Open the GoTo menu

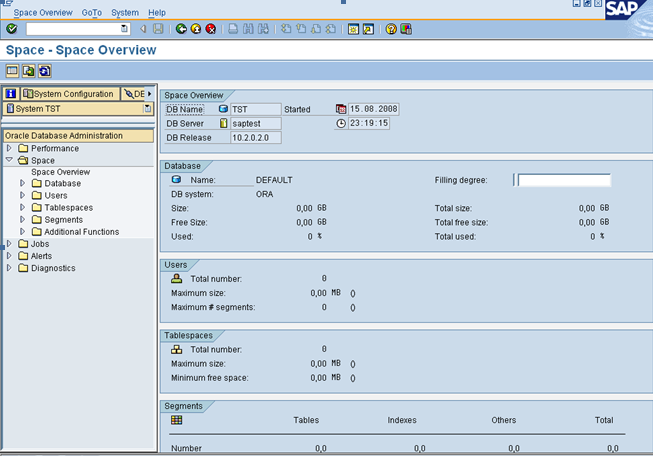(x=92, y=12)
